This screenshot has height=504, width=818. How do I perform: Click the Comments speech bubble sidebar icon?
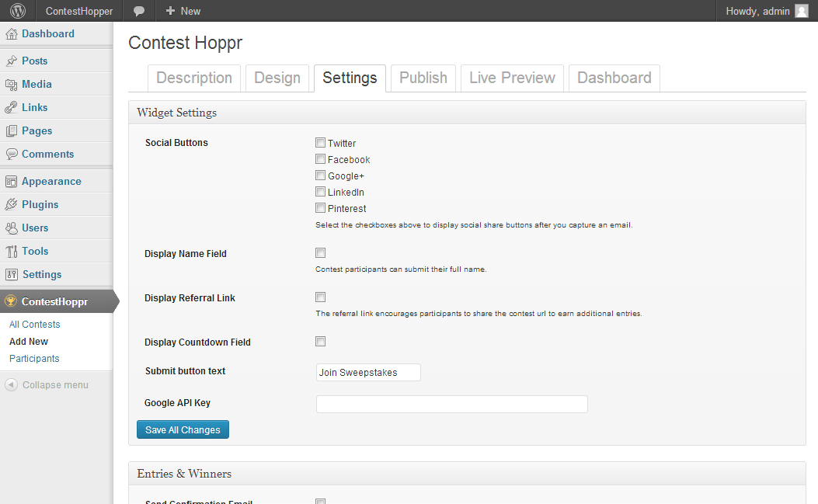11,154
